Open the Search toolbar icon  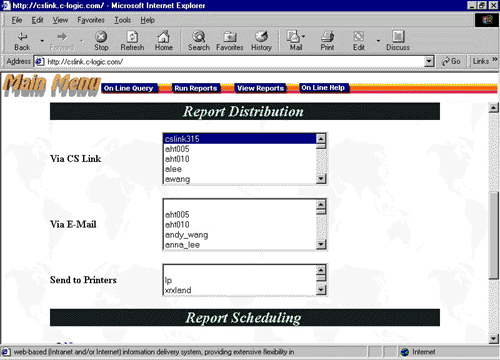199,36
